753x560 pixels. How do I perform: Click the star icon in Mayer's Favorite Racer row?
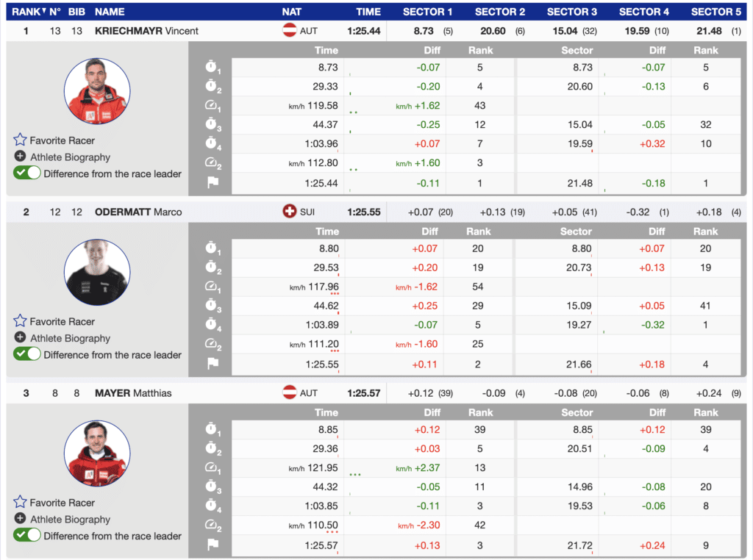20,503
